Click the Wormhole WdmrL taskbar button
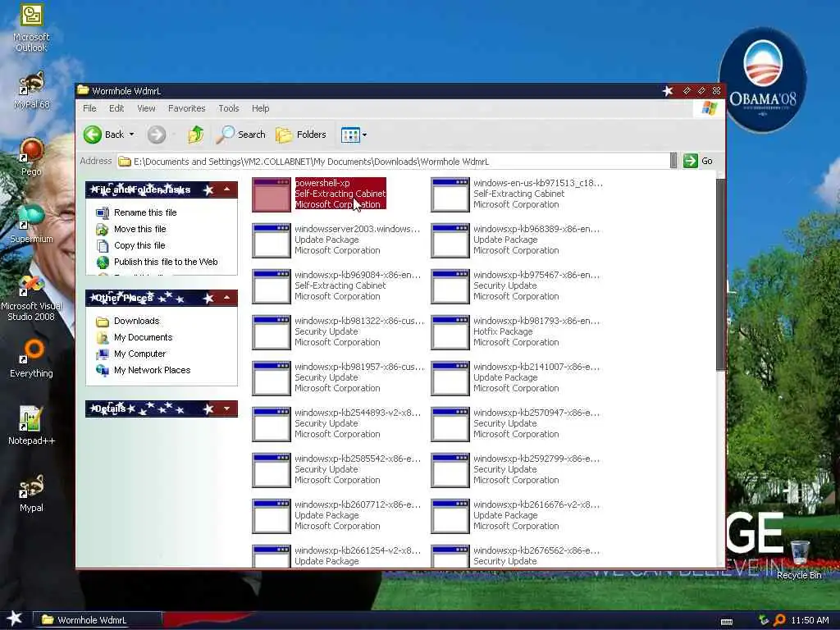This screenshot has width=840, height=630. [98, 620]
